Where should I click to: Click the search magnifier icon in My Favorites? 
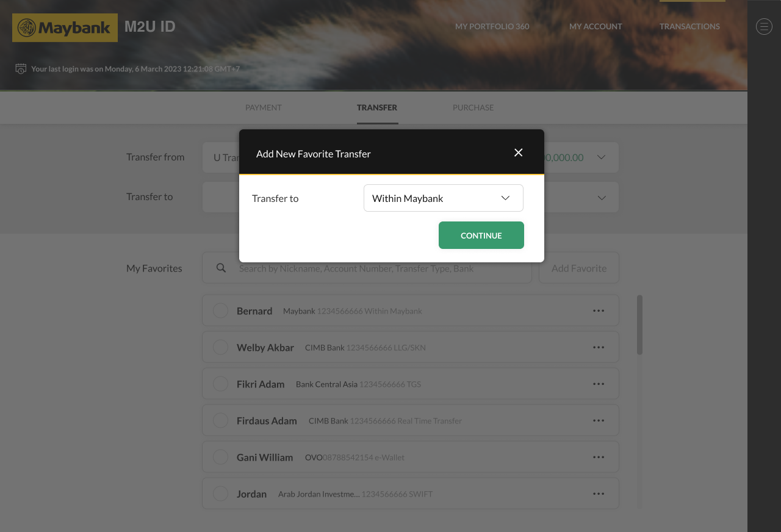click(x=221, y=268)
